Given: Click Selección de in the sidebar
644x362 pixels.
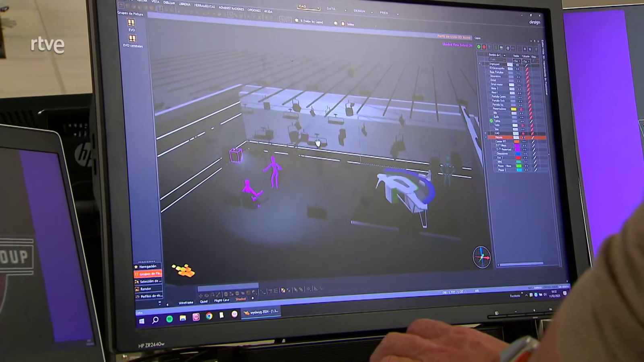Looking at the screenshot, I should [148, 281].
